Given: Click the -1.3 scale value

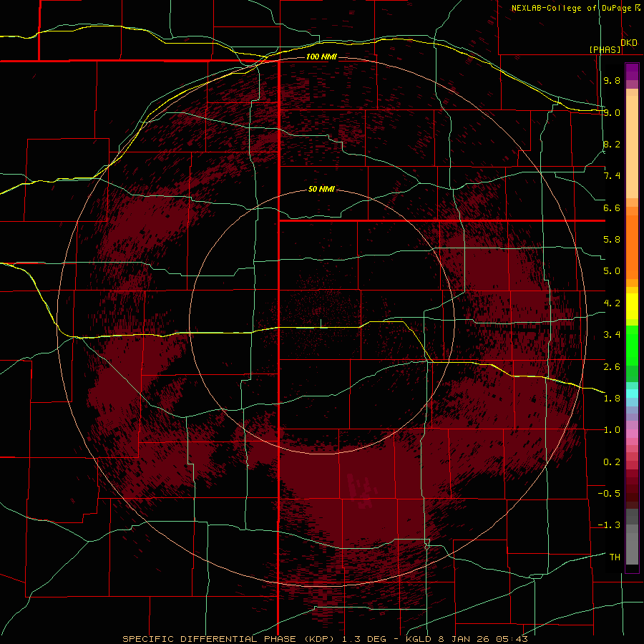Looking at the screenshot, I should (x=609, y=525).
